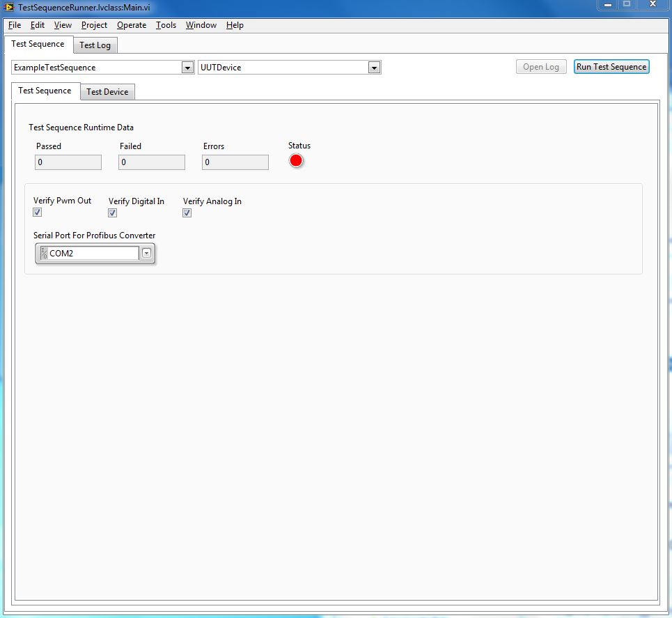This screenshot has width=672, height=618.
Task: Select the inner Test Sequence tab
Action: click(x=45, y=91)
